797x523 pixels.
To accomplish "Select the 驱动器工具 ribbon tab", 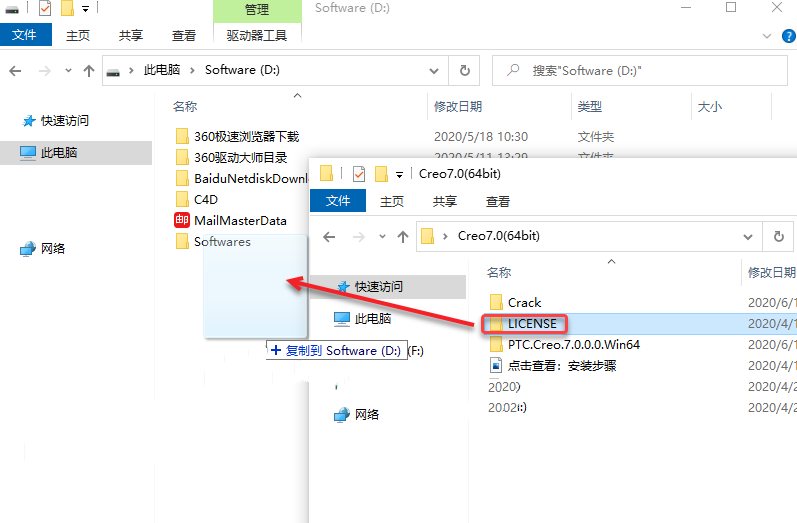I will [257, 35].
